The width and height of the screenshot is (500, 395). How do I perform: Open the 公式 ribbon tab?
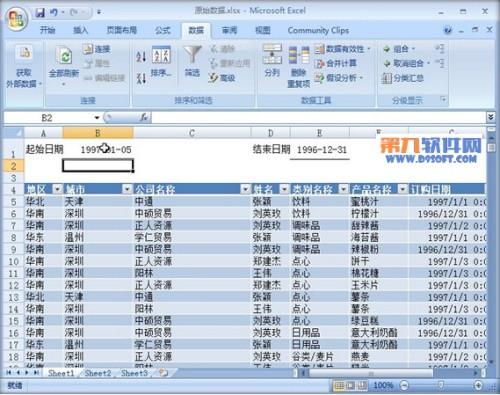coord(163,30)
